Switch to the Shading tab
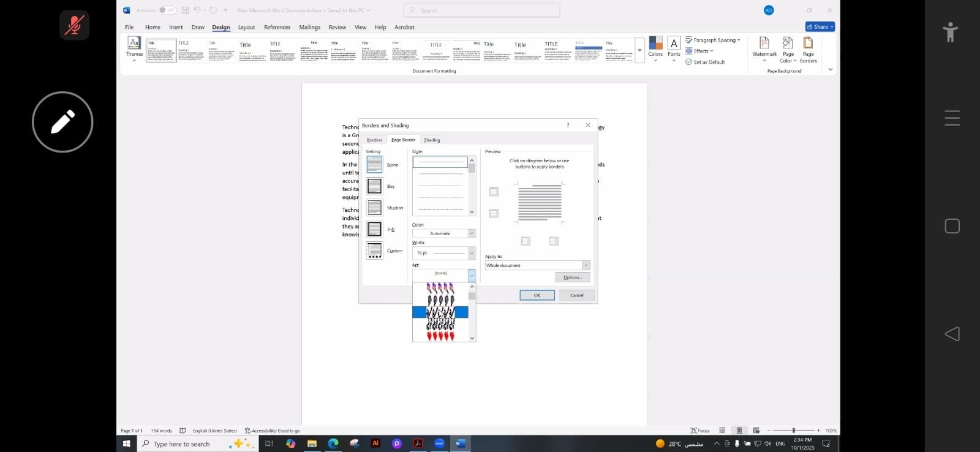980x452 pixels. click(x=432, y=140)
